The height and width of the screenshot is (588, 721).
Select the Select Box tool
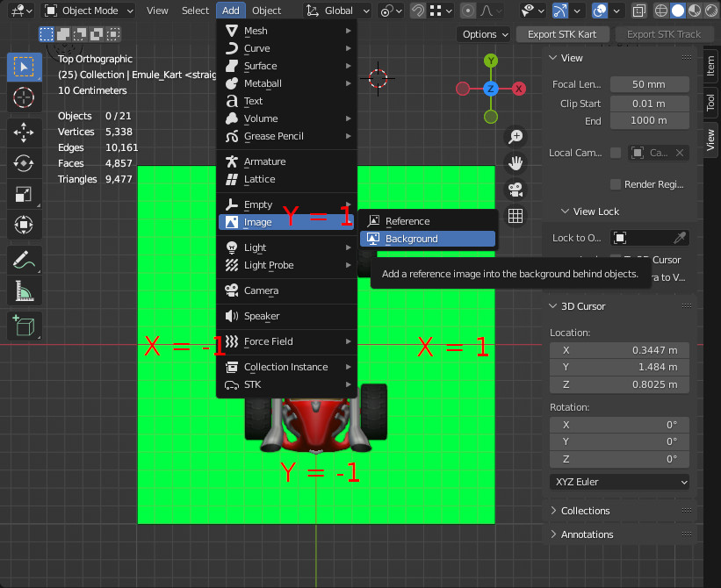24,67
